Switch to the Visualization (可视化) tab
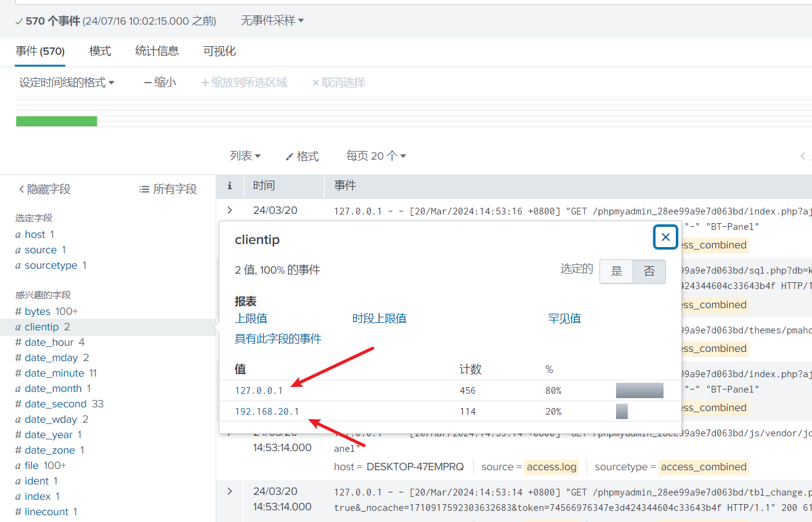The image size is (812, 522). tap(219, 51)
